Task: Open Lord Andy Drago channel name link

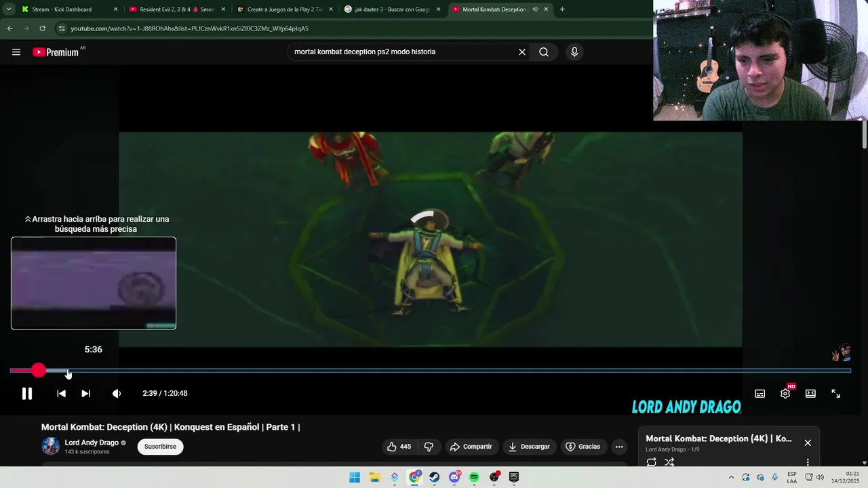Action: [x=92, y=443]
